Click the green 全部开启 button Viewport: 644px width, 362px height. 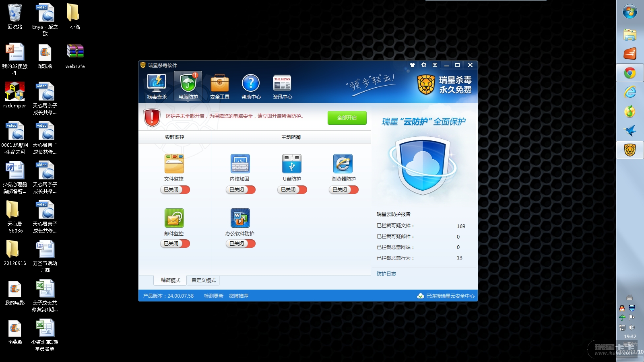click(x=347, y=118)
